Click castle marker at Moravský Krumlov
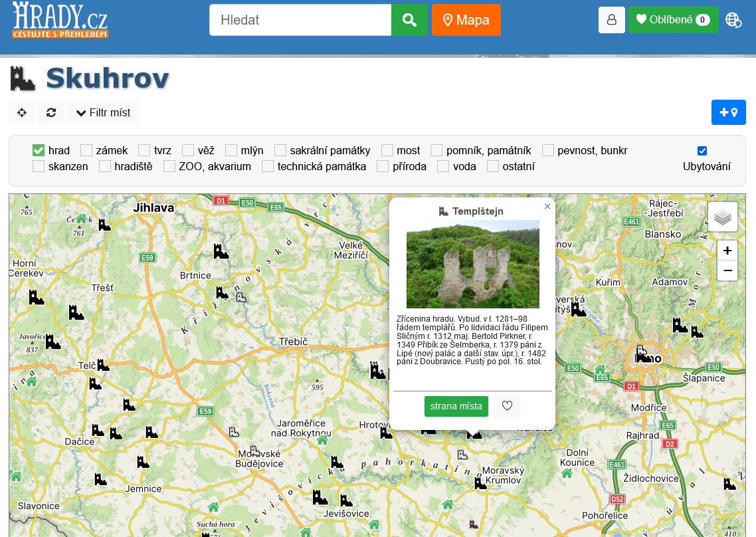The width and height of the screenshot is (756, 537). (x=480, y=483)
